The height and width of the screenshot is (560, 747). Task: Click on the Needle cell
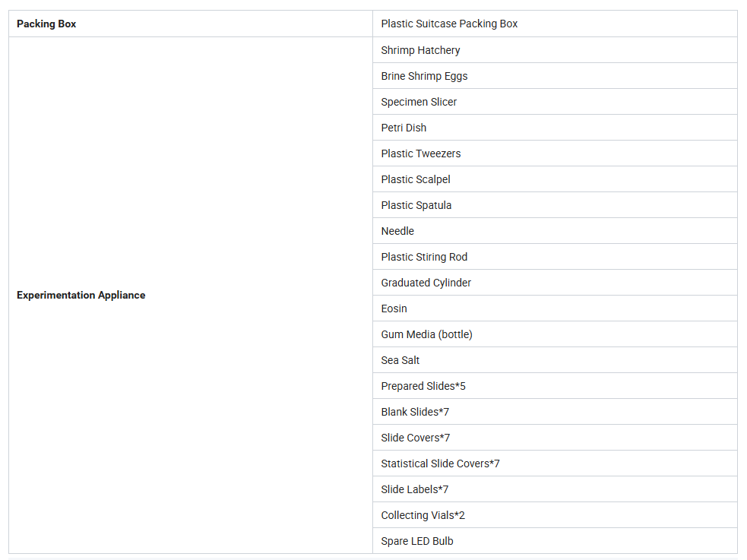coord(555,231)
